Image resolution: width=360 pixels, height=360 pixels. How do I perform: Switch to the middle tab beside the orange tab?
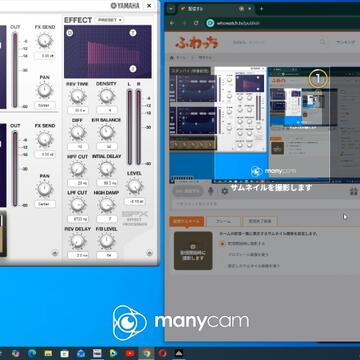point(224,221)
